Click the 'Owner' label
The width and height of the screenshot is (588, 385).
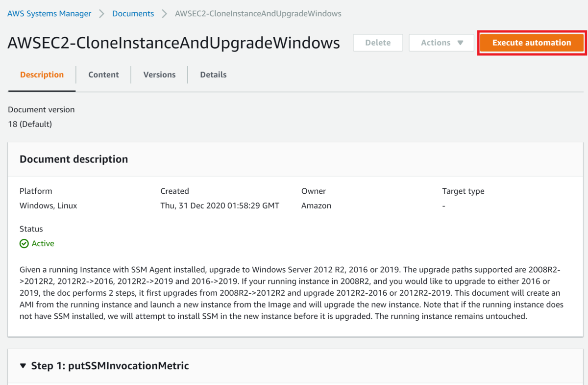tap(314, 191)
